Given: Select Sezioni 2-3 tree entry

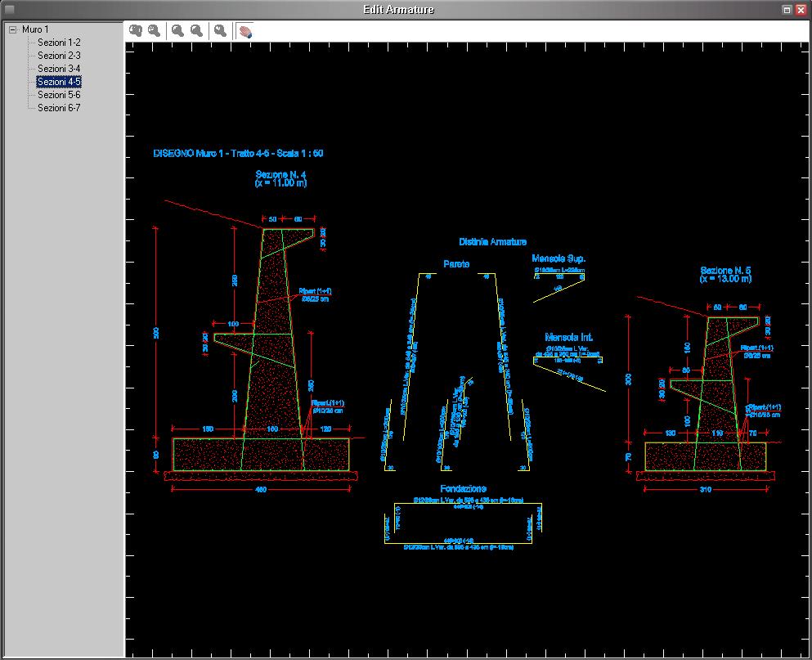Looking at the screenshot, I should 59,56.
